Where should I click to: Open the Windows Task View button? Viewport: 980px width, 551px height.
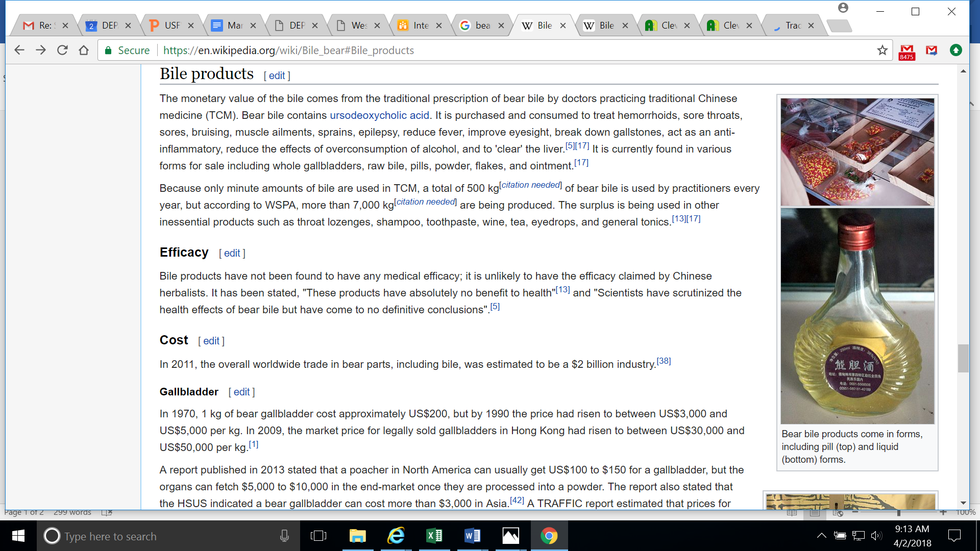pyautogui.click(x=318, y=536)
